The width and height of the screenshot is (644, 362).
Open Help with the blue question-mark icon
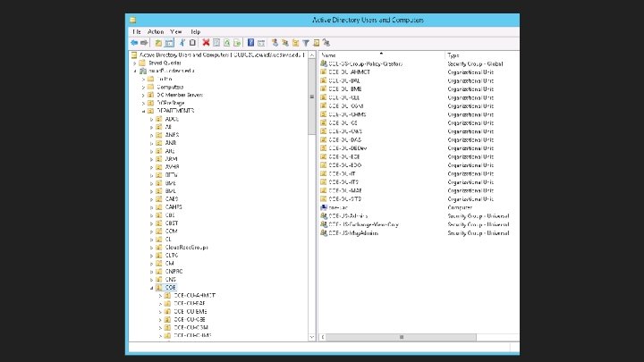tap(250, 43)
